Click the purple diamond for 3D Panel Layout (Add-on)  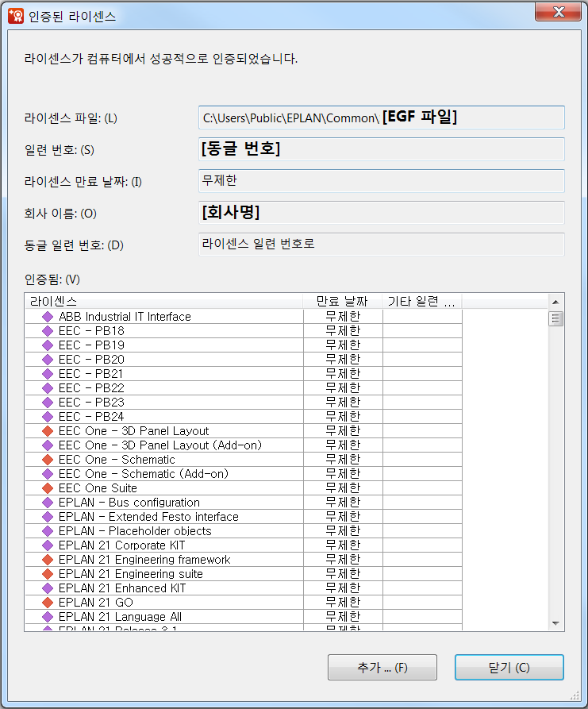48,445
